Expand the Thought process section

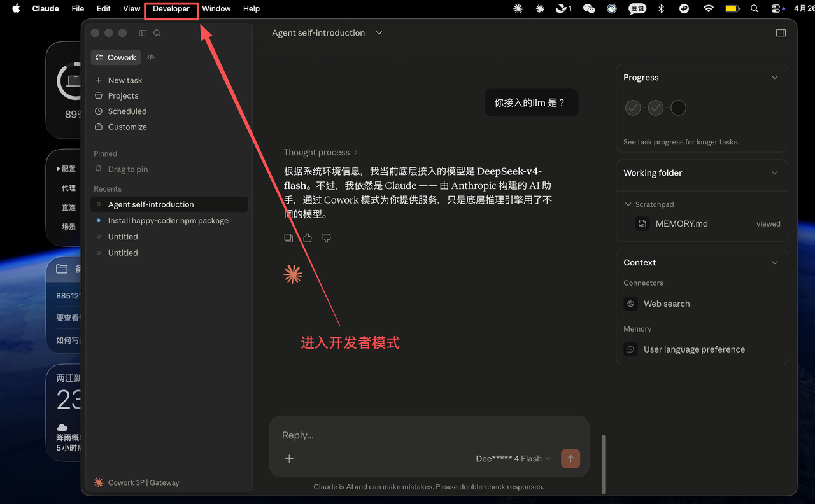pos(321,152)
